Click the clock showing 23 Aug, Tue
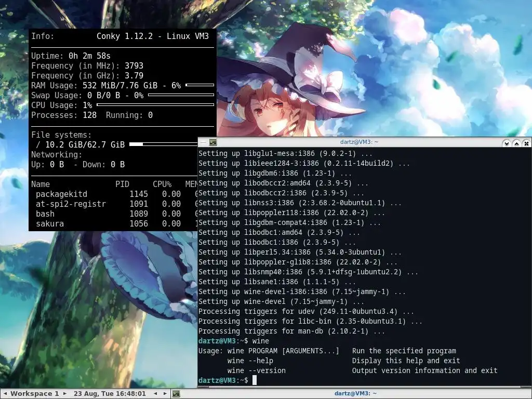This screenshot has width=532, height=399. click(110, 394)
